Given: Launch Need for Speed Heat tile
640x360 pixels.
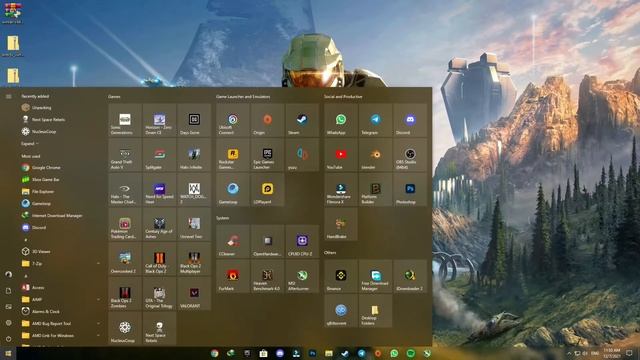Looking at the screenshot, I should tap(160, 189).
